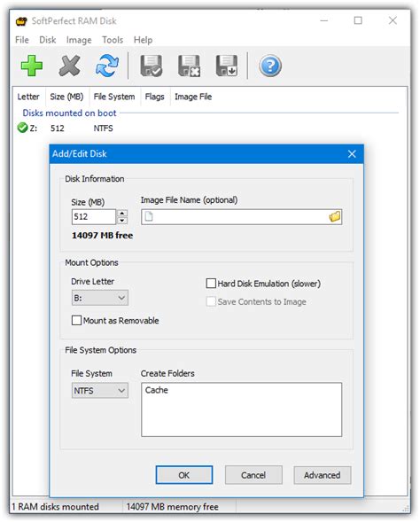The image size is (420, 522).
Task: Open the Image menu
Action: point(79,40)
